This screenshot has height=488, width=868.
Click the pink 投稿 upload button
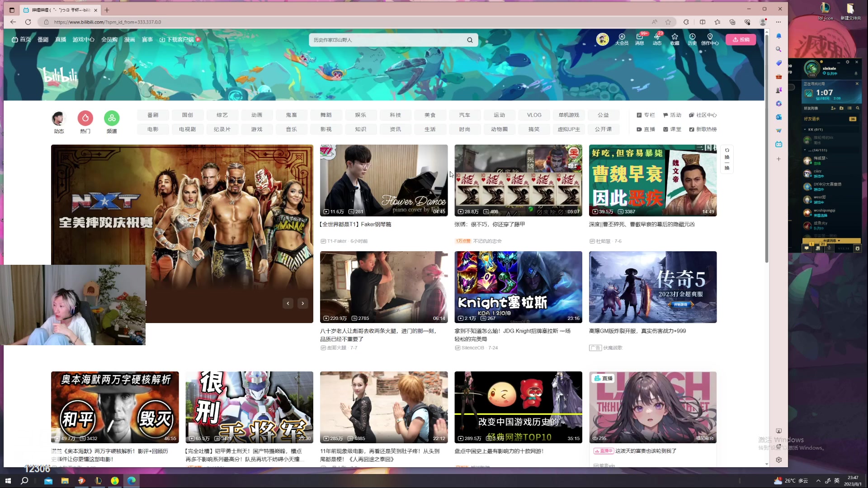coord(741,39)
